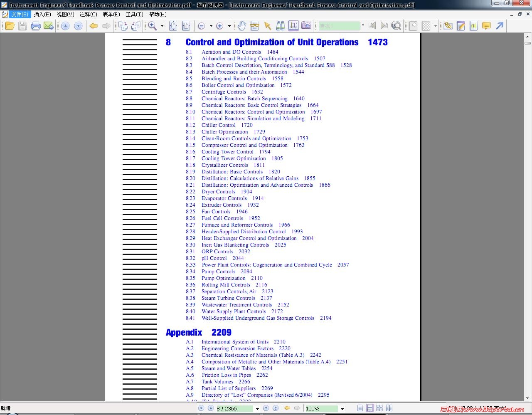
Task: Open the 文件(F) menu
Action: 20,14
